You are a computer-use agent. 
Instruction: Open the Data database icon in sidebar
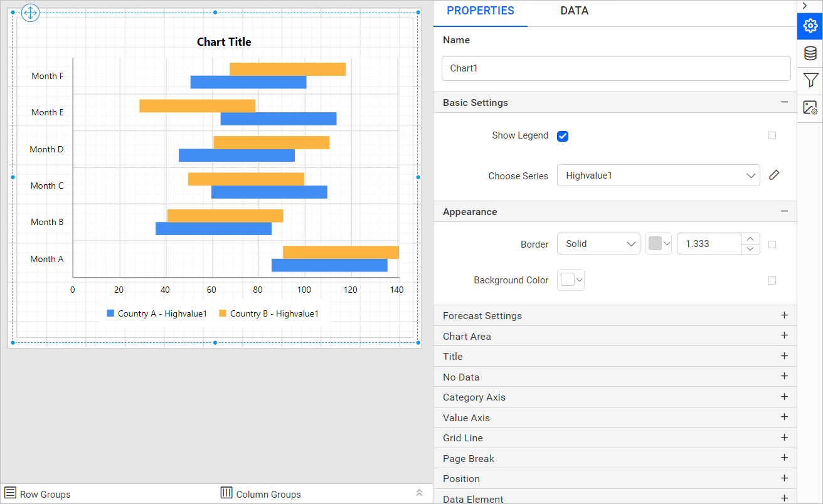coord(810,53)
